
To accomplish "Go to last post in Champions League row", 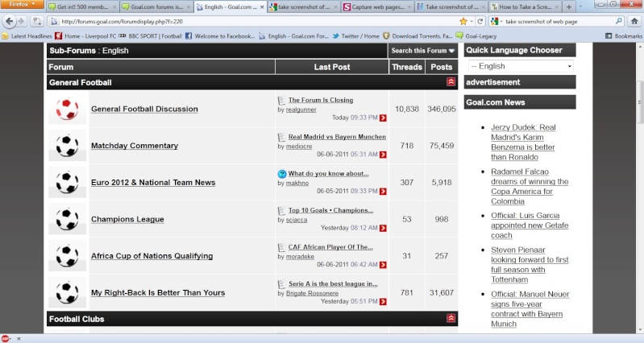I will (383, 228).
